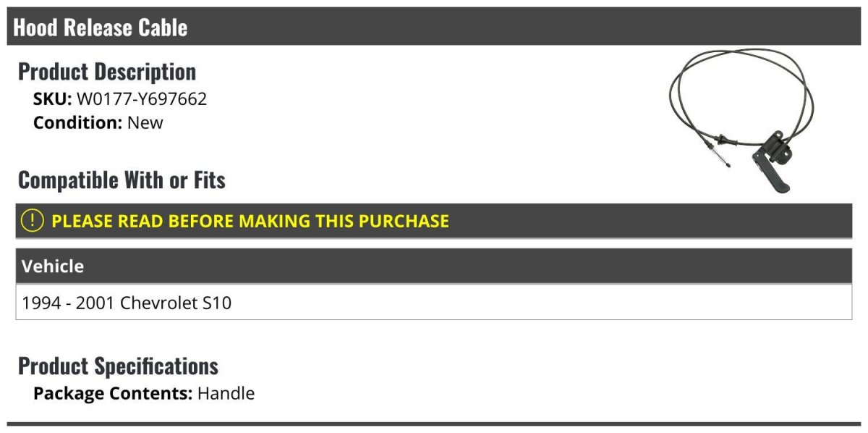Screen dimensions: 868x433
Task: Click the word New after Condition
Action: pos(145,122)
